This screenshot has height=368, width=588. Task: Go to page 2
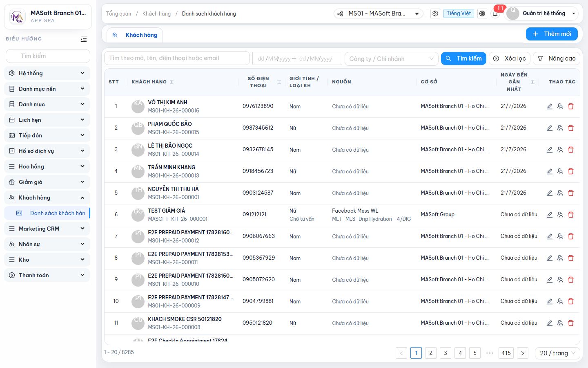click(431, 353)
